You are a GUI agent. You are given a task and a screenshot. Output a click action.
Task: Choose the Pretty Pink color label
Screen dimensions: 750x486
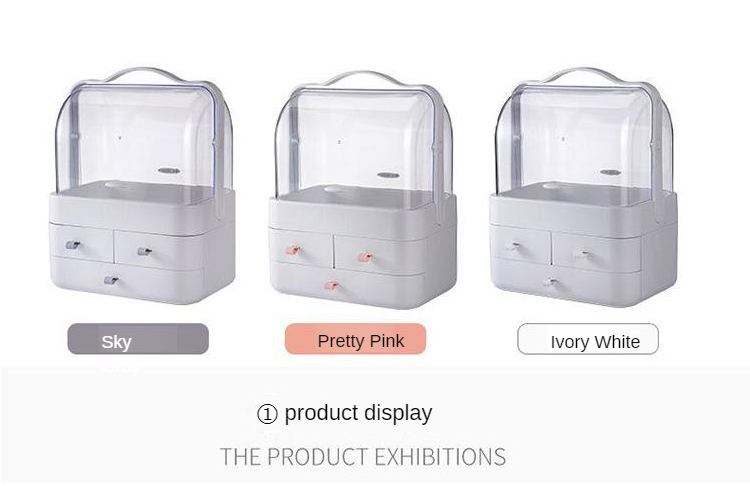coord(355,339)
